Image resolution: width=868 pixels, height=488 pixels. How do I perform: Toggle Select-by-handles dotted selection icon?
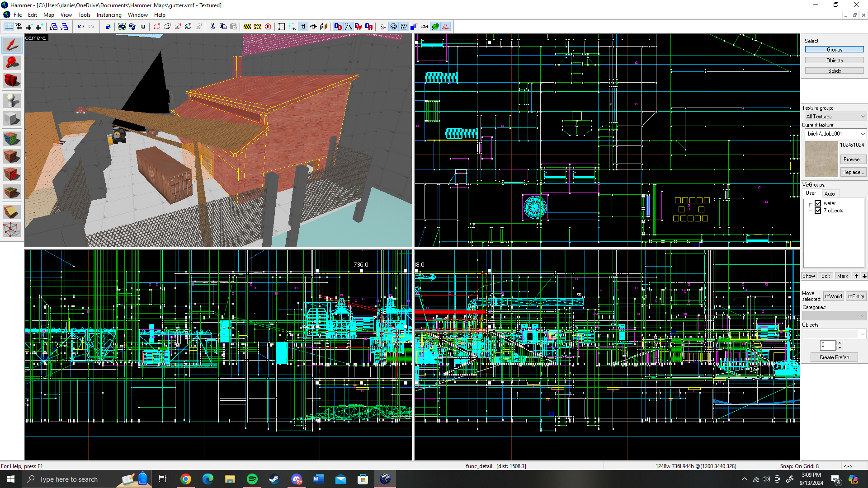point(292,27)
